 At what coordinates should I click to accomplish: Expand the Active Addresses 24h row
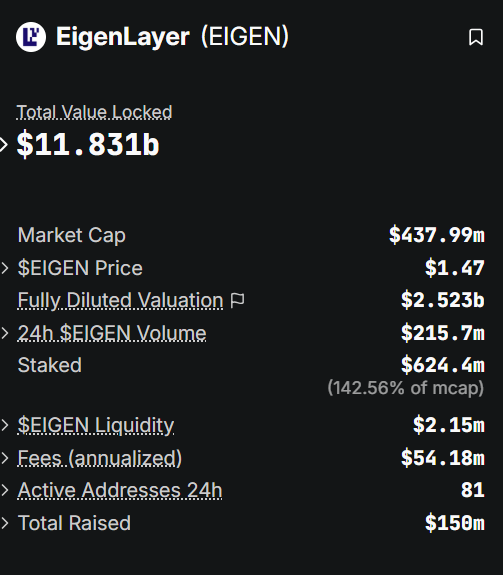5,490
